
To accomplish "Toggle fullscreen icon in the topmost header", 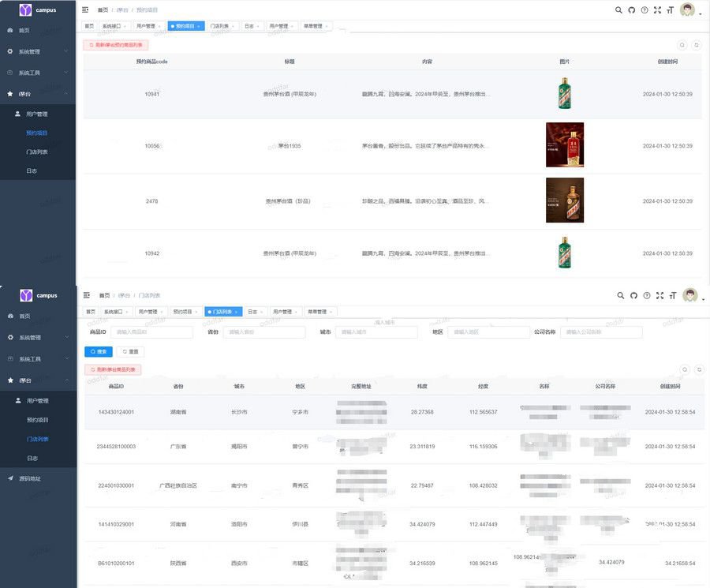I will click(658, 9).
